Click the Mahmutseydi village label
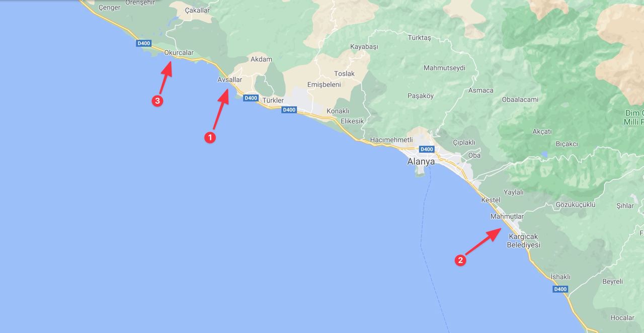 (444, 68)
